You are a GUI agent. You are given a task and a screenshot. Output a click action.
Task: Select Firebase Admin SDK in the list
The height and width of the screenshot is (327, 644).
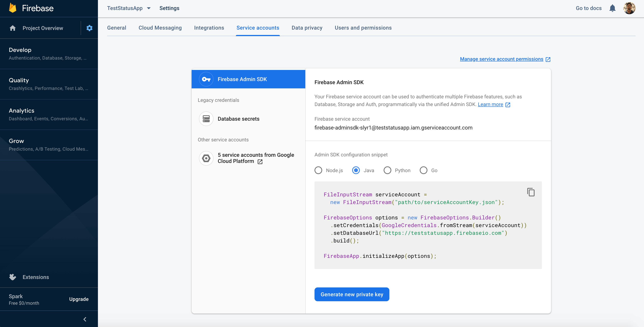tap(248, 79)
